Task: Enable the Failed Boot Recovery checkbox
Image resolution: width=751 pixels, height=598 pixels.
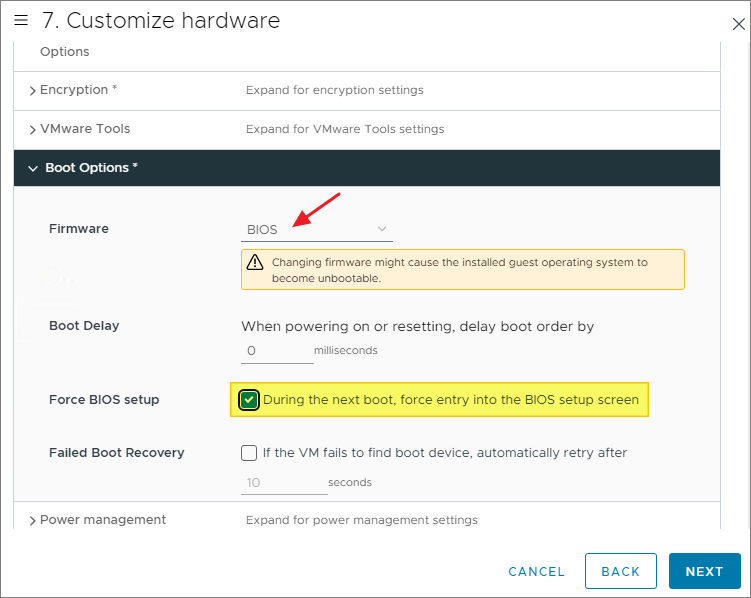Action: point(249,453)
